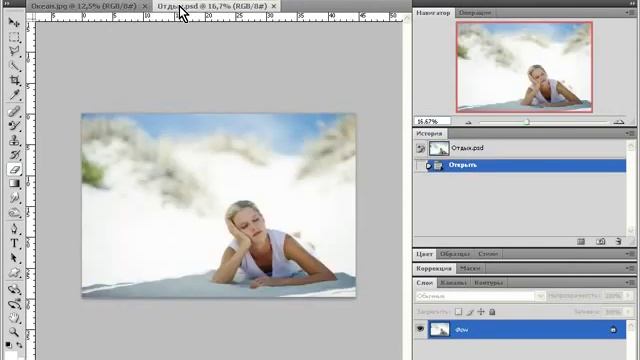Select the Brush tool
This screenshot has width=640, height=360.
point(14,126)
